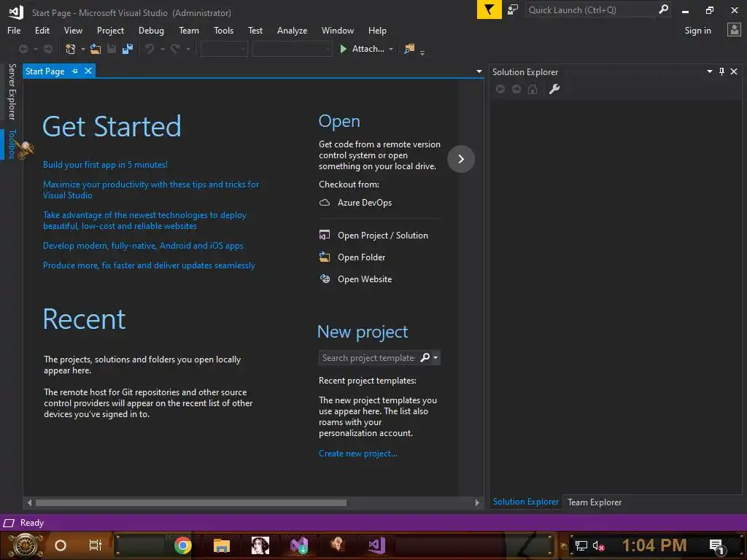Open the Tools menu
The width and height of the screenshot is (747, 560).
coord(223,31)
